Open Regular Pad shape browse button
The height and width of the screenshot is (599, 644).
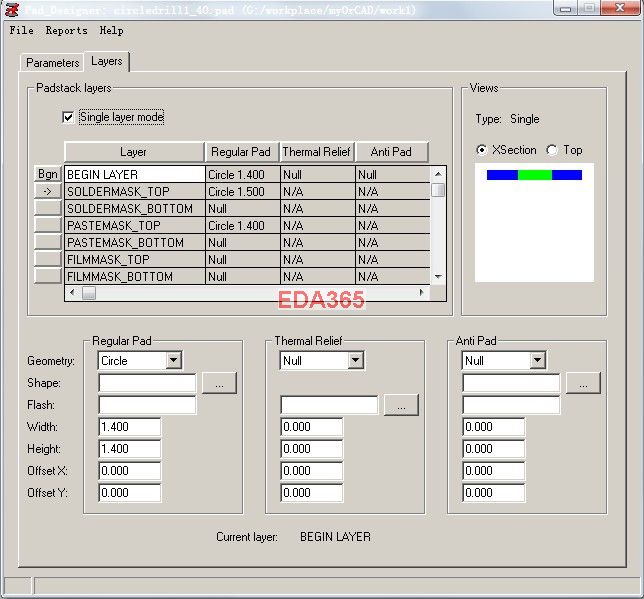(219, 383)
